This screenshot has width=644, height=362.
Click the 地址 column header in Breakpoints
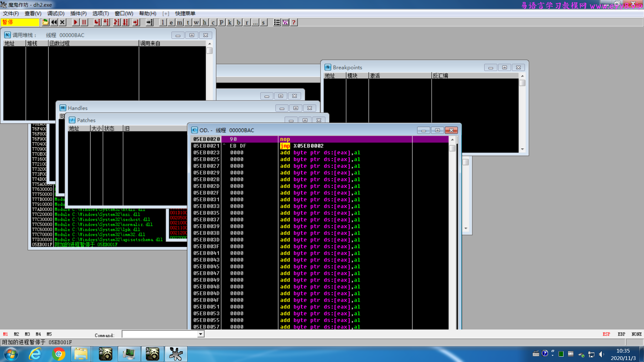(x=335, y=76)
